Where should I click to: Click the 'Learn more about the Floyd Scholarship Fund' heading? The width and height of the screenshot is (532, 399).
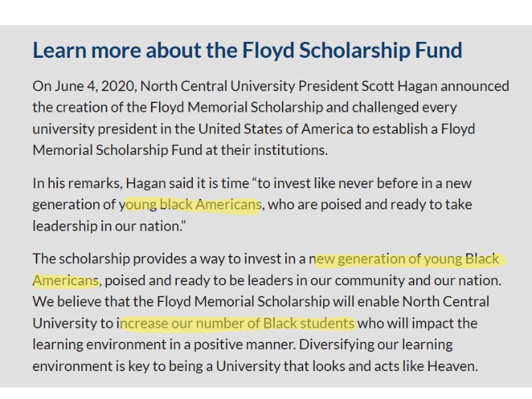click(x=247, y=51)
